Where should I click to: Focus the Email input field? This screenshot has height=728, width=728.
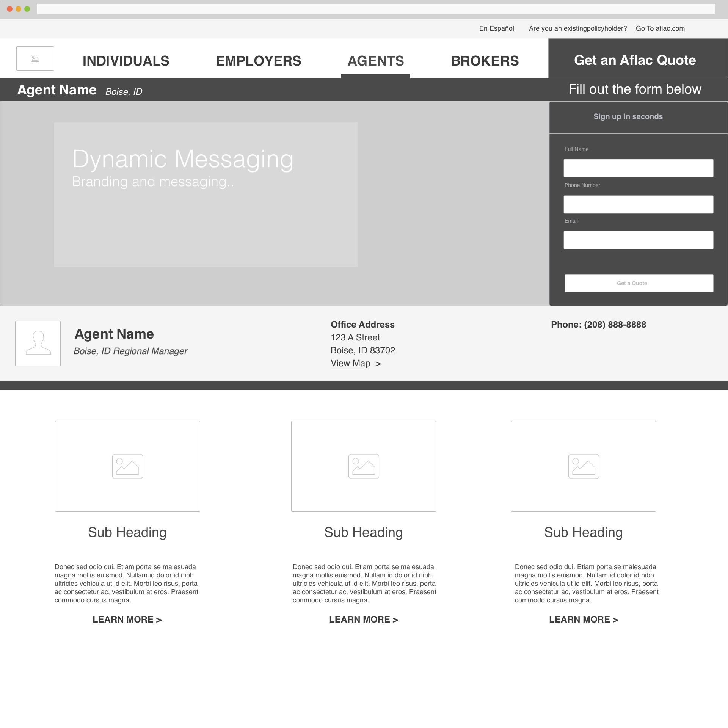click(638, 240)
